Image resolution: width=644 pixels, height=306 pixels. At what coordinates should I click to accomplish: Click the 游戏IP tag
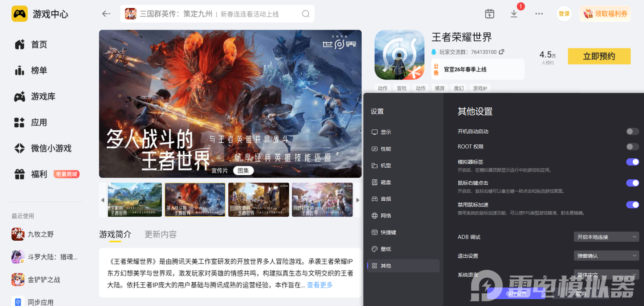tap(480, 88)
